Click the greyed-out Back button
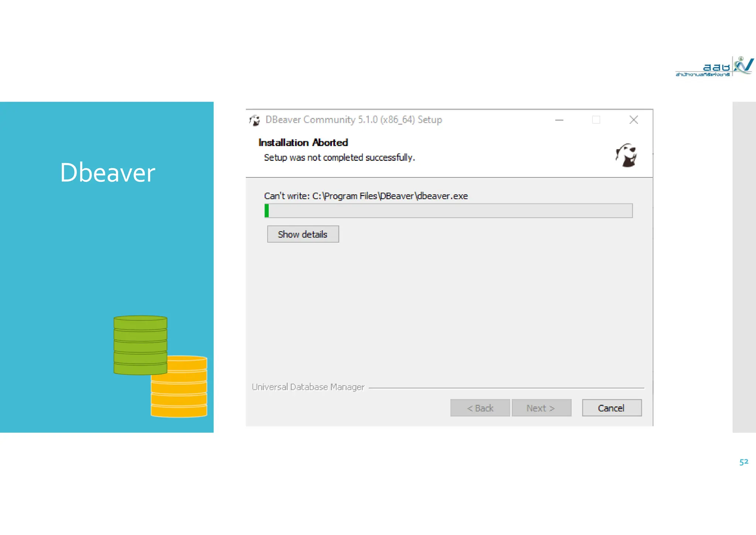756x535 pixels. (480, 408)
